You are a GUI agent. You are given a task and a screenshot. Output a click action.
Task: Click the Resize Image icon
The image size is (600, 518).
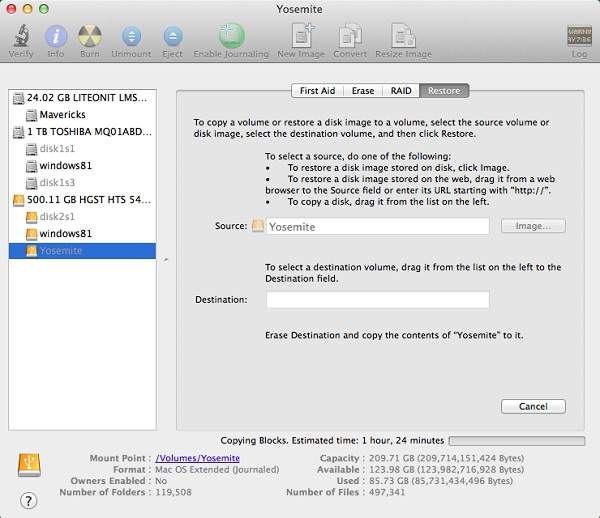[x=403, y=37]
